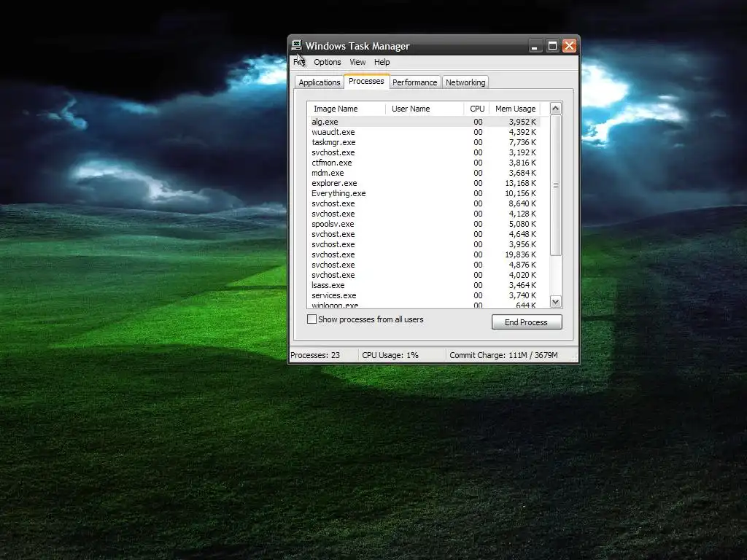
Task: Minimize the Task Manager window
Action: pyautogui.click(x=535, y=46)
